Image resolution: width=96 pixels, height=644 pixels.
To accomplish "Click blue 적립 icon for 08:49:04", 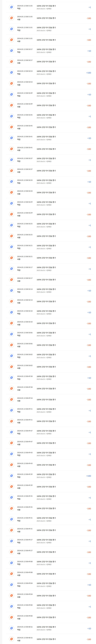I will [11, 585].
